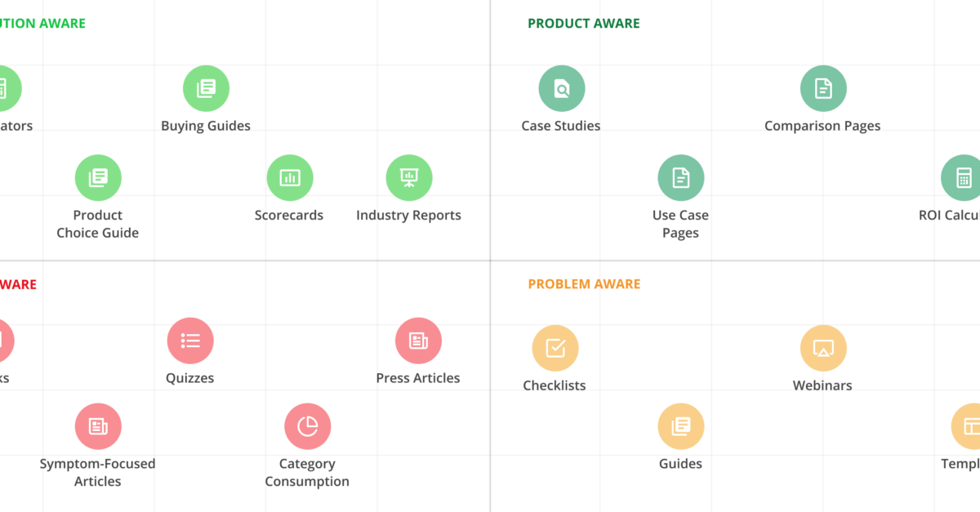The width and height of the screenshot is (980, 512).
Task: Open the Webinars screen icon
Action: coord(823,348)
